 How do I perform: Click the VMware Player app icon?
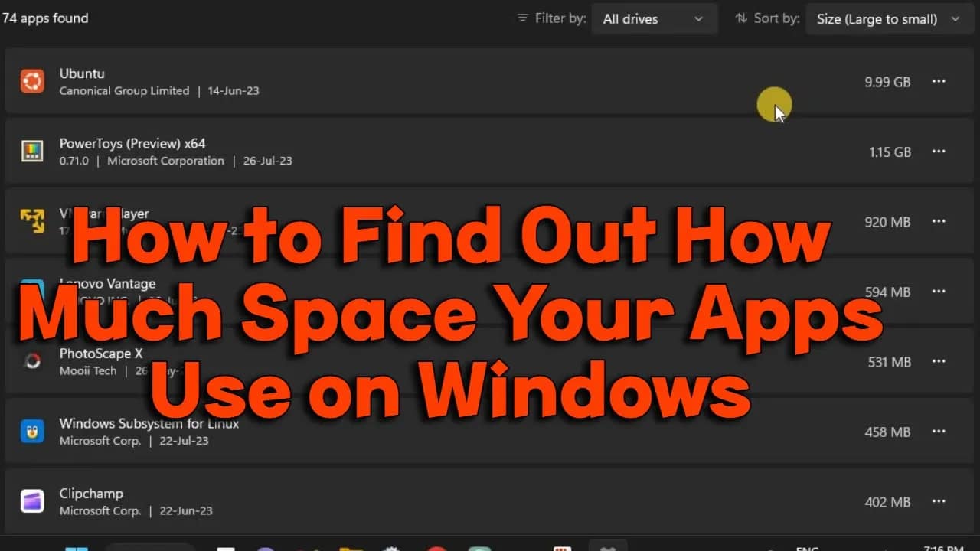31,221
